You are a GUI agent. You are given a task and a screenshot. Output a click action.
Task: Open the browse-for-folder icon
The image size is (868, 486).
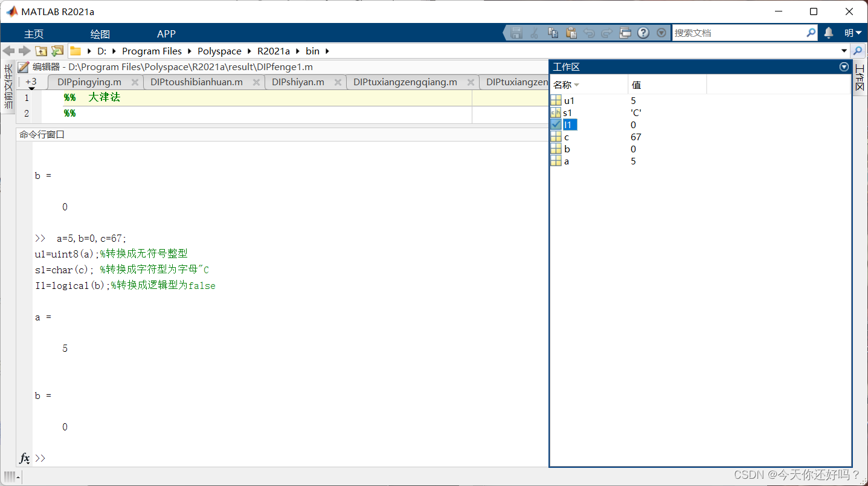click(x=57, y=51)
